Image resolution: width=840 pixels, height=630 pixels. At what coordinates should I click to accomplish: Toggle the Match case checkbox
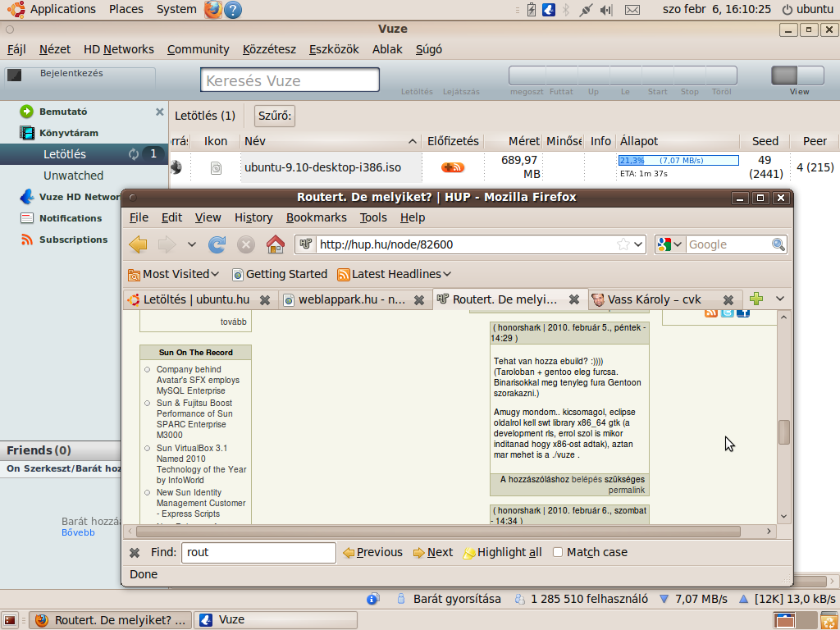point(558,552)
